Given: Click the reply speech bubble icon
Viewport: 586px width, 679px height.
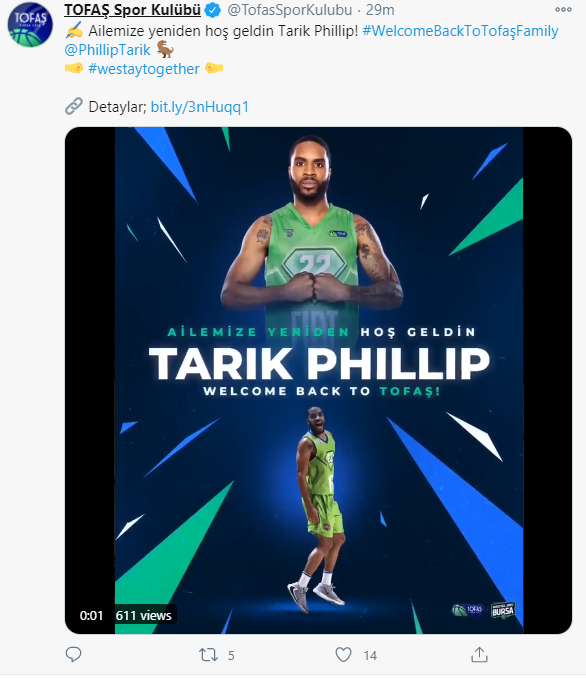Looking at the screenshot, I should (73, 654).
